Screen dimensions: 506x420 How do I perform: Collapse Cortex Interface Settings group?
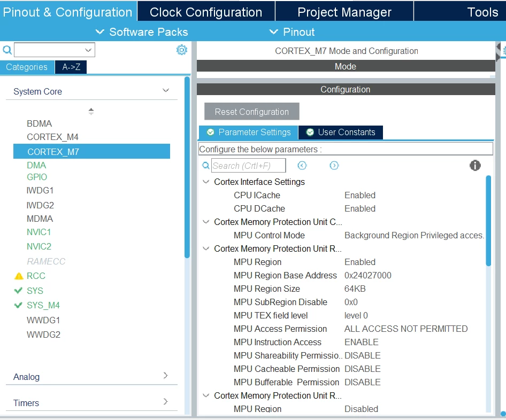(x=206, y=182)
